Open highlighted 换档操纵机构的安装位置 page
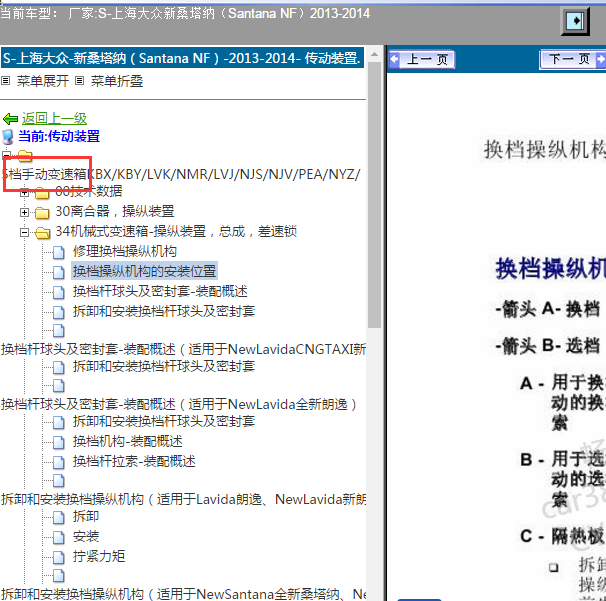 pos(145,271)
